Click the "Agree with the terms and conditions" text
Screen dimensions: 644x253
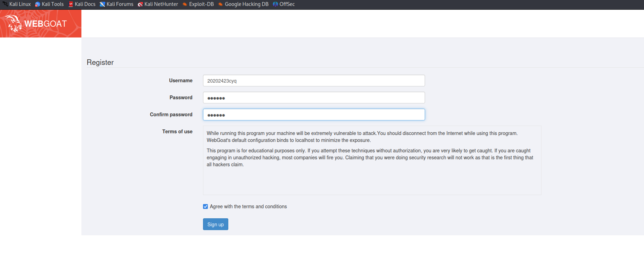(x=248, y=206)
